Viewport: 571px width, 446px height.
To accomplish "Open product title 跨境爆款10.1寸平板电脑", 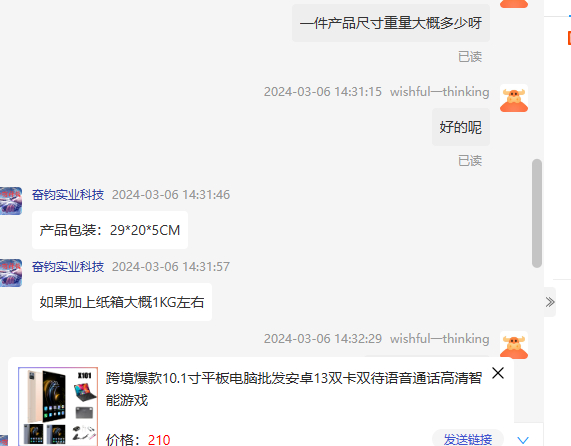I will (x=294, y=389).
